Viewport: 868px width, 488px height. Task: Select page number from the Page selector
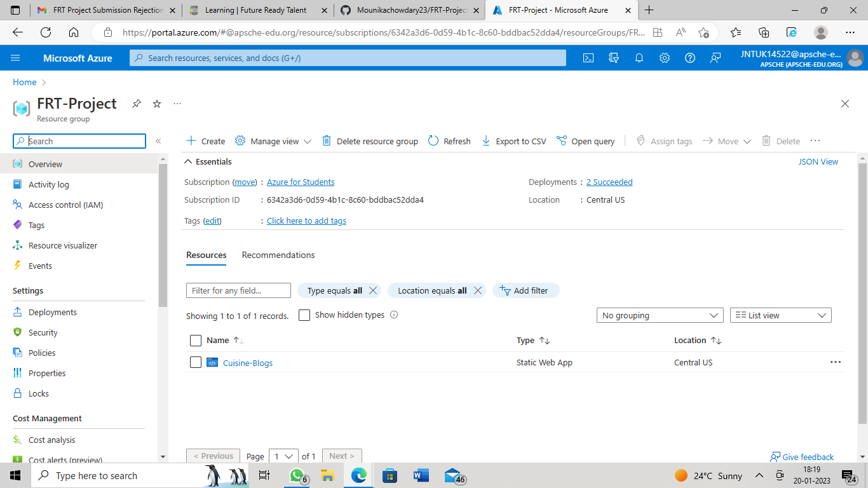[x=283, y=456]
